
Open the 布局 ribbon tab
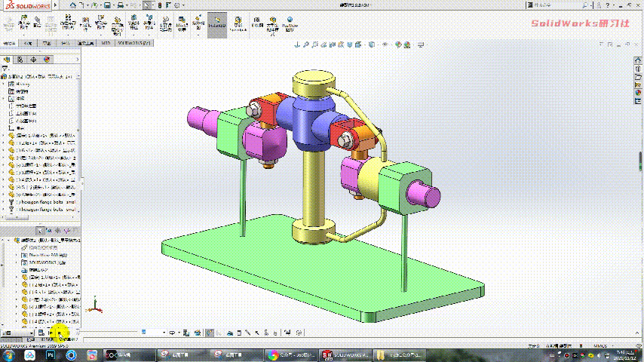pos(28,43)
